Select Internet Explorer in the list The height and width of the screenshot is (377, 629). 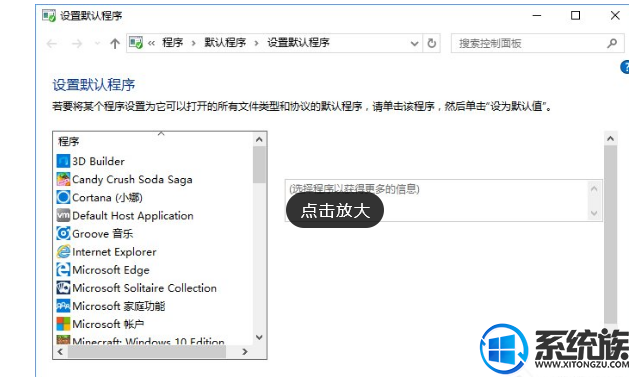tap(114, 251)
